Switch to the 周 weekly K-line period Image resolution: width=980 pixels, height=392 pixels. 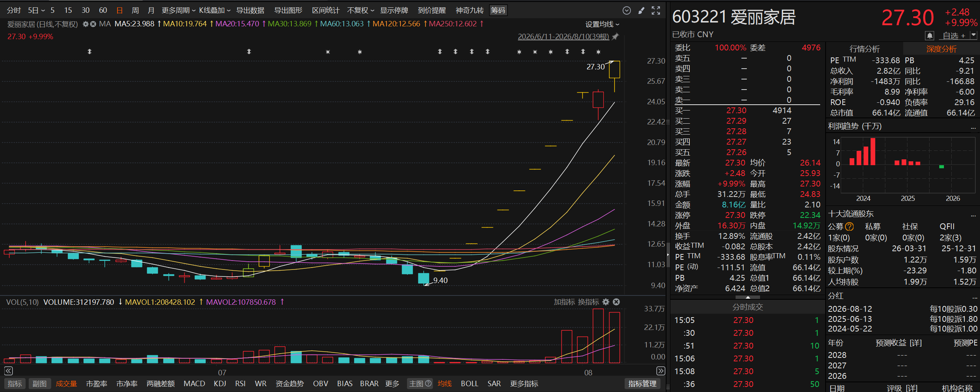click(135, 10)
